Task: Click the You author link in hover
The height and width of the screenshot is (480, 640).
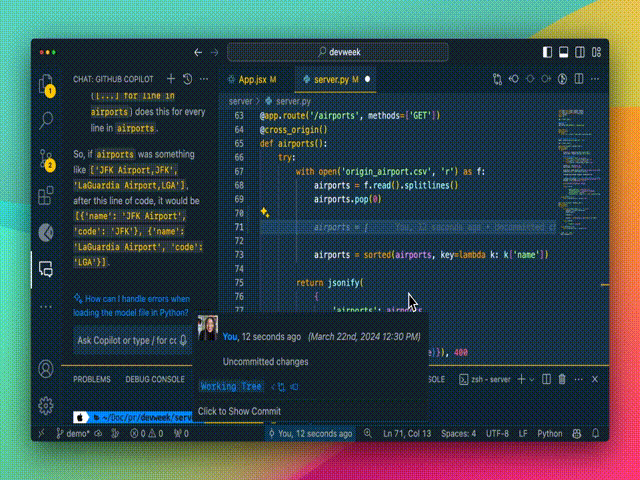Action: coord(230,337)
